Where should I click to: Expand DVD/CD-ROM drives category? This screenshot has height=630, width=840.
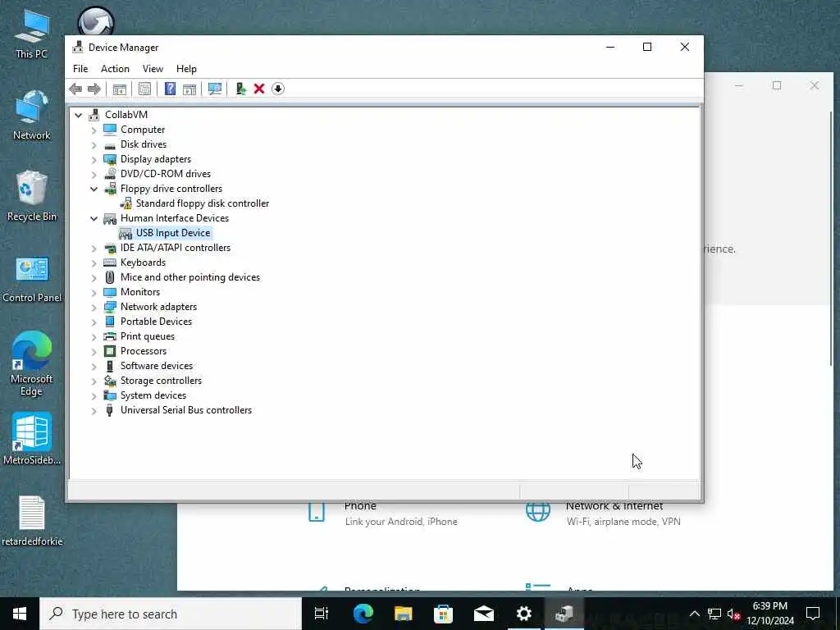[x=94, y=174]
